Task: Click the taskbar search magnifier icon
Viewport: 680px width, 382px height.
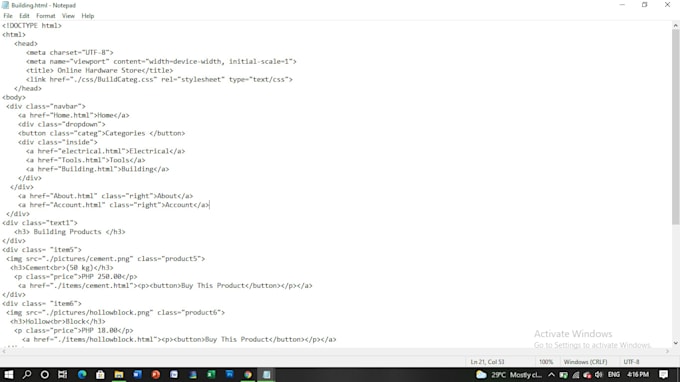Action: (27, 375)
